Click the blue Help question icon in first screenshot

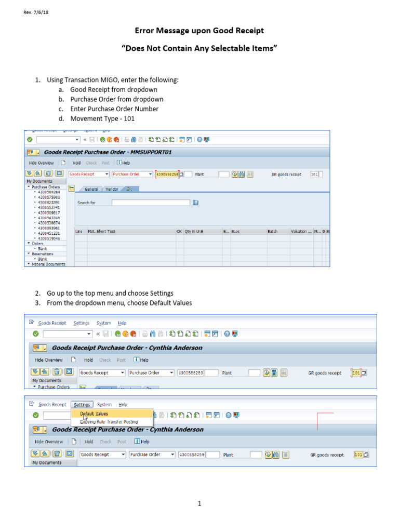tap(199, 140)
